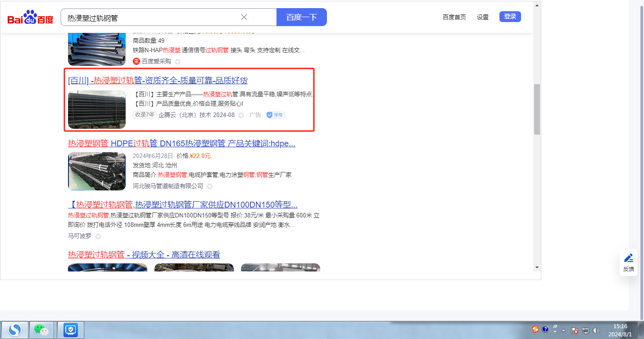Click the 登录 login button
The image size is (644, 339).
click(510, 17)
